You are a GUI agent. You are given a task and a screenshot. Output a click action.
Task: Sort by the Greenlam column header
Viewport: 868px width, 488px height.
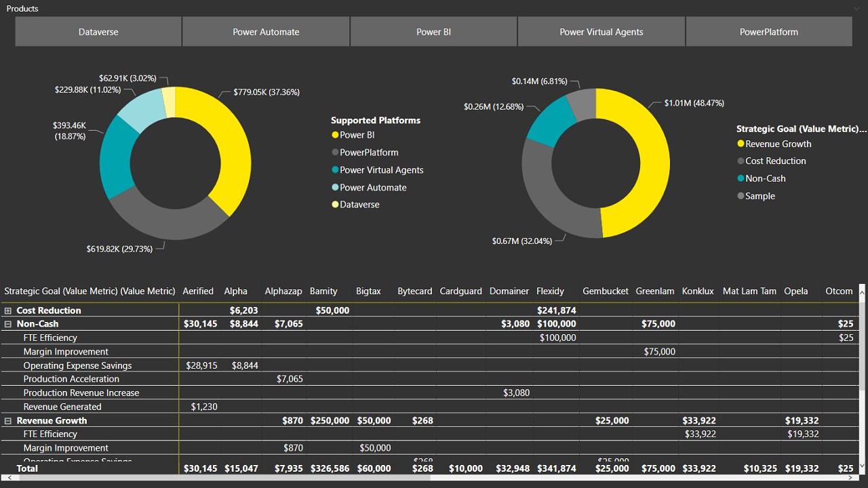655,291
